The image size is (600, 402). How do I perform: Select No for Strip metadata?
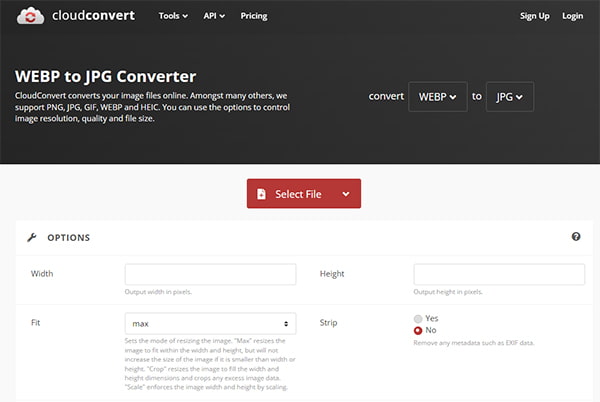(418, 330)
